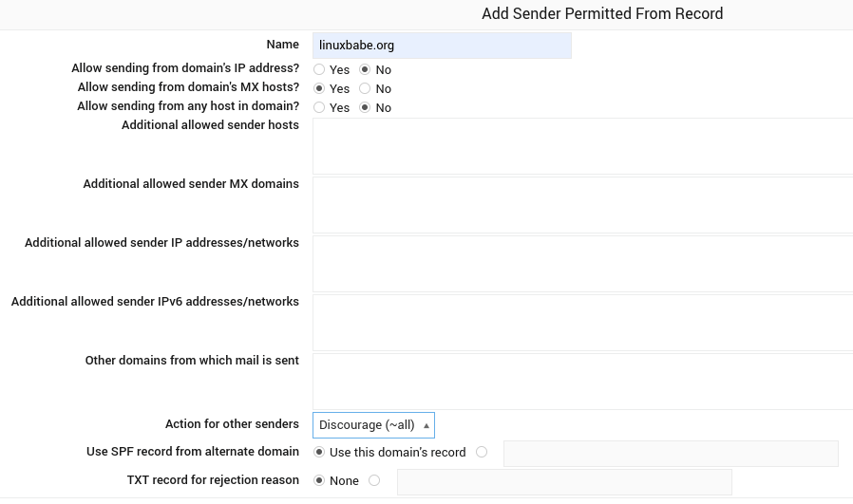This screenshot has height=504, width=853.
Task: Select None for TXT record rejection reason
Action: pyautogui.click(x=319, y=481)
